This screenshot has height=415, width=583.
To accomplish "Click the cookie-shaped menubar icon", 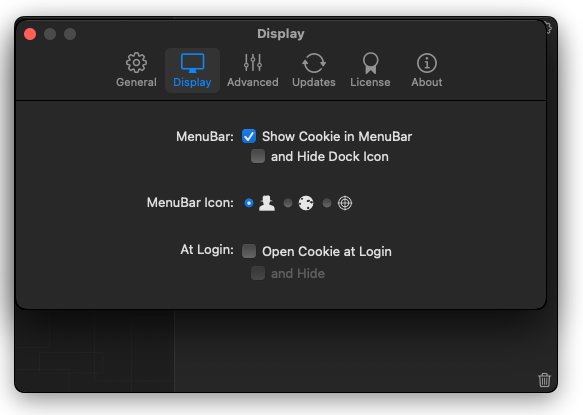I will tap(306, 203).
